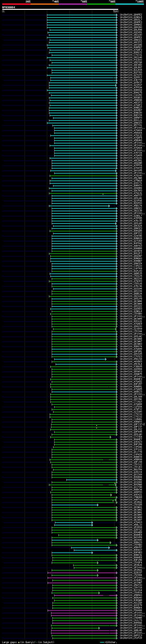Click the white query sequence ruler bar
The height and width of the screenshot is (644, 146).
tap(60, 10)
